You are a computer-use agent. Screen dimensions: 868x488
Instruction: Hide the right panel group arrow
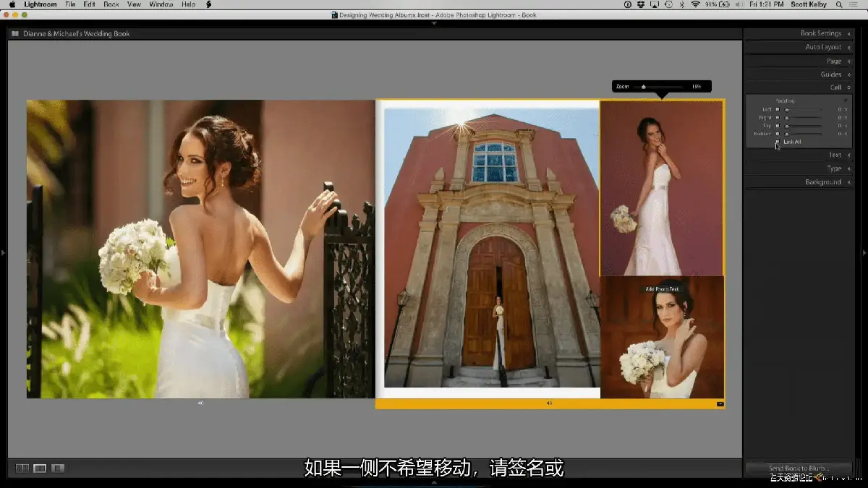pos(864,252)
